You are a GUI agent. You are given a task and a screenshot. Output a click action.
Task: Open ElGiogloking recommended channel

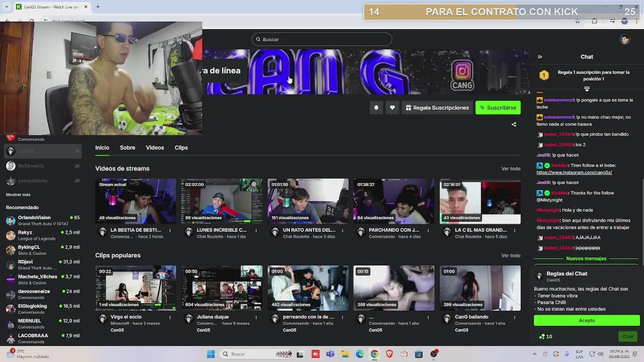43,309
